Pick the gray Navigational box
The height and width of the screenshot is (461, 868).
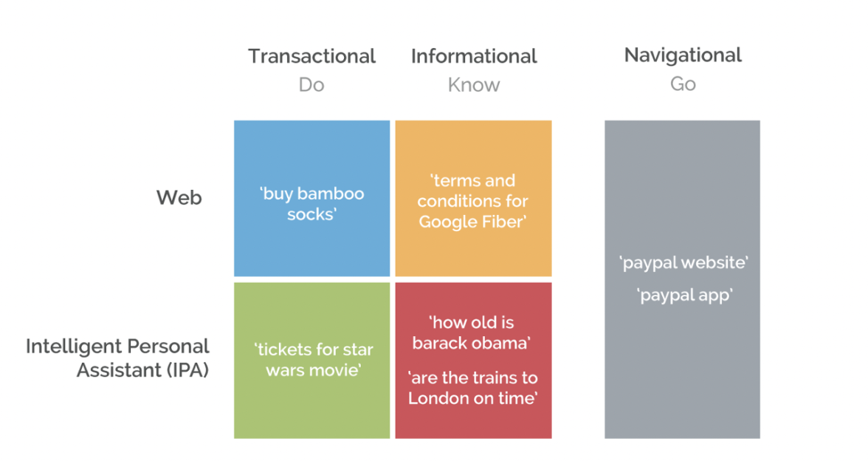(682, 369)
